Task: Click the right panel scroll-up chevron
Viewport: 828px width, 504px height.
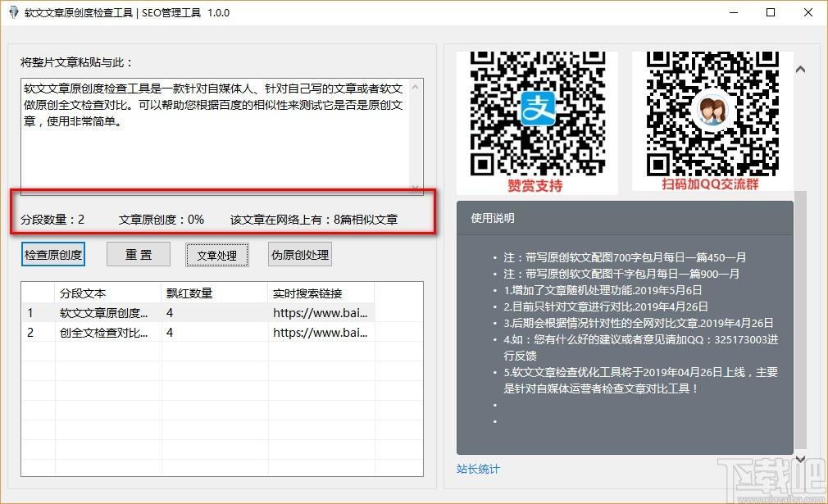Action: tap(801, 69)
